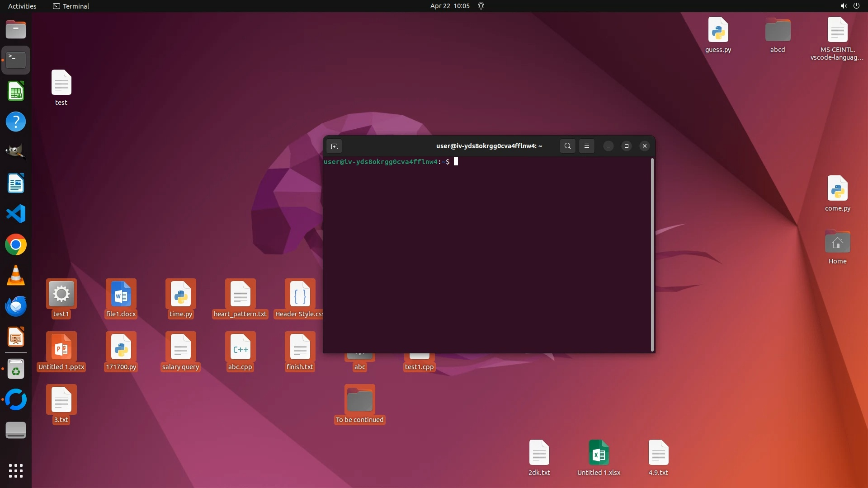Click the notification bell in top bar
Screen dimensions: 868x488
(481, 6)
